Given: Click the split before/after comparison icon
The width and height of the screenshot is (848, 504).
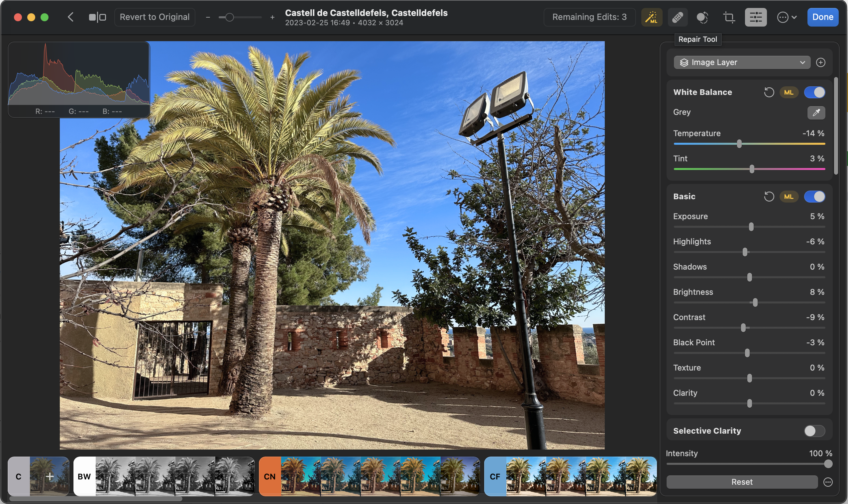Looking at the screenshot, I should pyautogui.click(x=97, y=17).
